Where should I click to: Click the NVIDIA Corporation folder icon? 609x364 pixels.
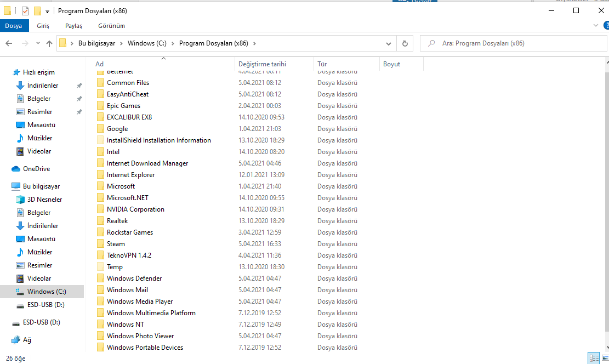100,209
